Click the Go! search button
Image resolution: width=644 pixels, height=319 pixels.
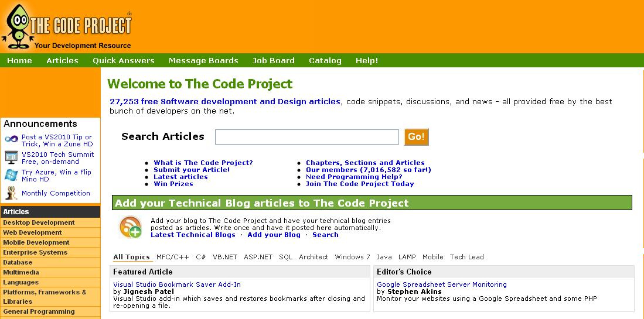point(417,137)
